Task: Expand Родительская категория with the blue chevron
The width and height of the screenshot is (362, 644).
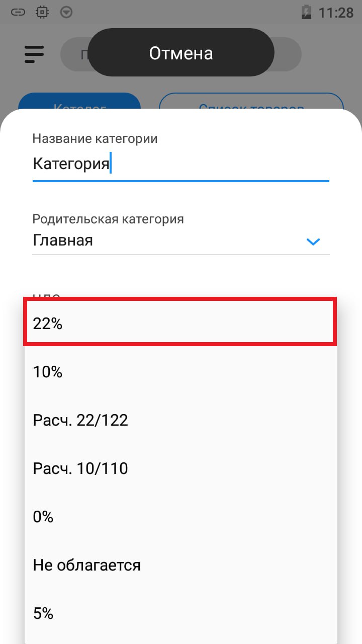Action: [x=313, y=242]
